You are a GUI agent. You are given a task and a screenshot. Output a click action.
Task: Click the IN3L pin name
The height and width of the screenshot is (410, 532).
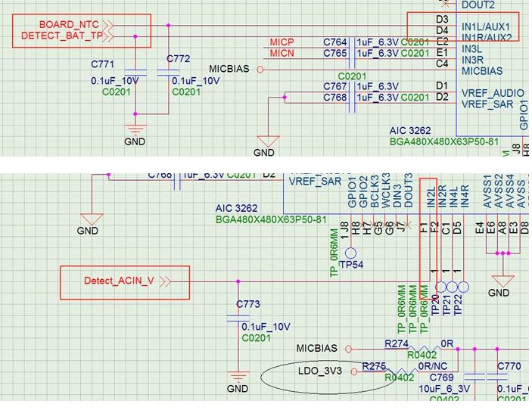(x=471, y=49)
